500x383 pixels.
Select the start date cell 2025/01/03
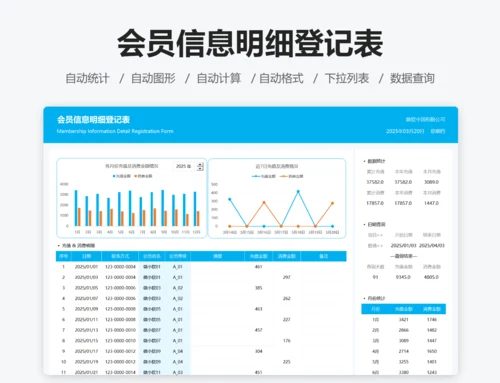click(403, 246)
